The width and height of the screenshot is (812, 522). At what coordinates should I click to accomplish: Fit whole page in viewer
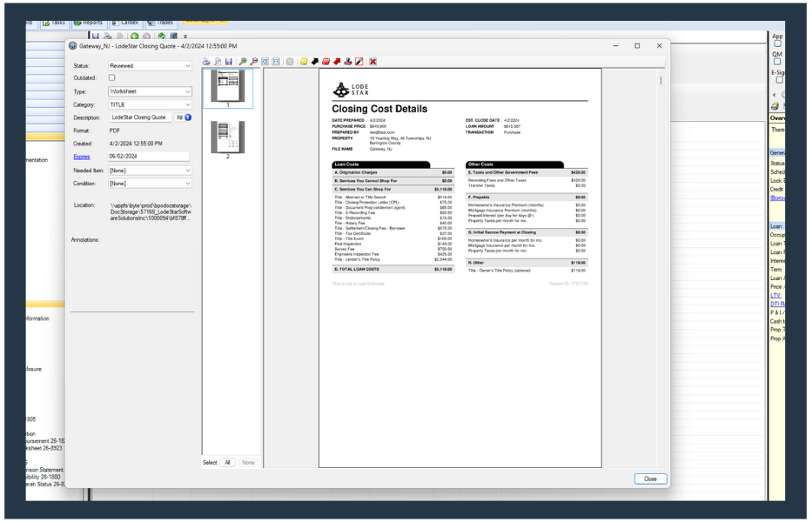tap(265, 62)
